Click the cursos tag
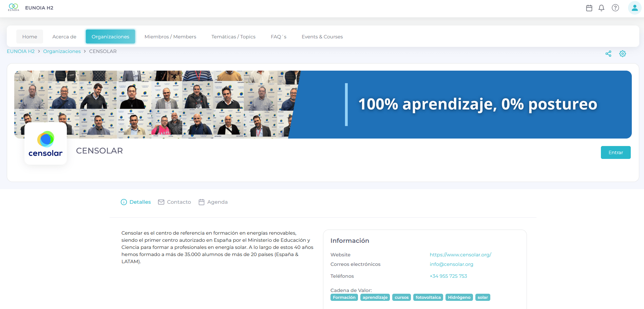The height and width of the screenshot is (309, 644). click(402, 297)
